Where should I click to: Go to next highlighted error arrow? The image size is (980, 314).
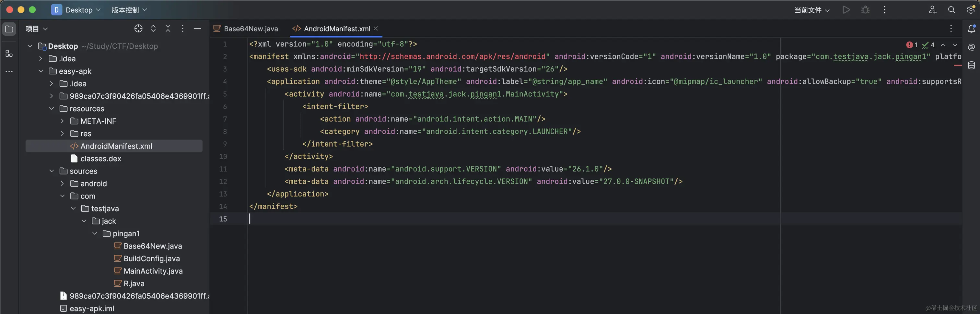pos(955,45)
